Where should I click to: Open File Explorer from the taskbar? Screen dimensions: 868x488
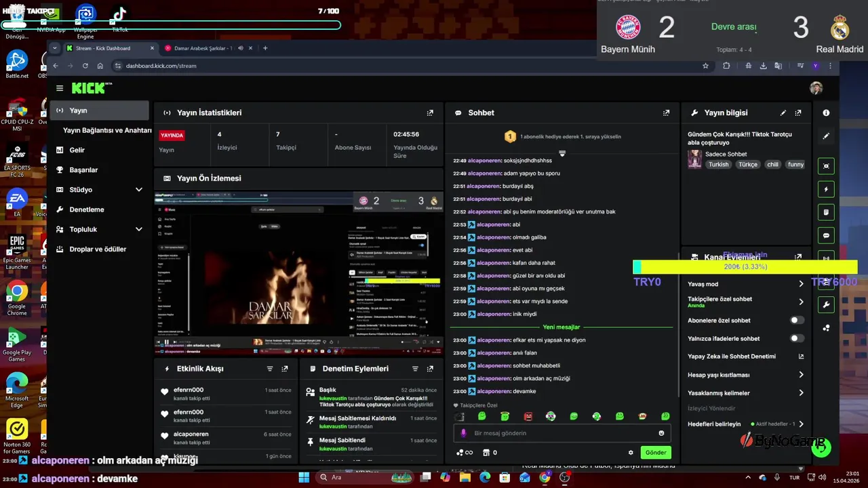465,477
